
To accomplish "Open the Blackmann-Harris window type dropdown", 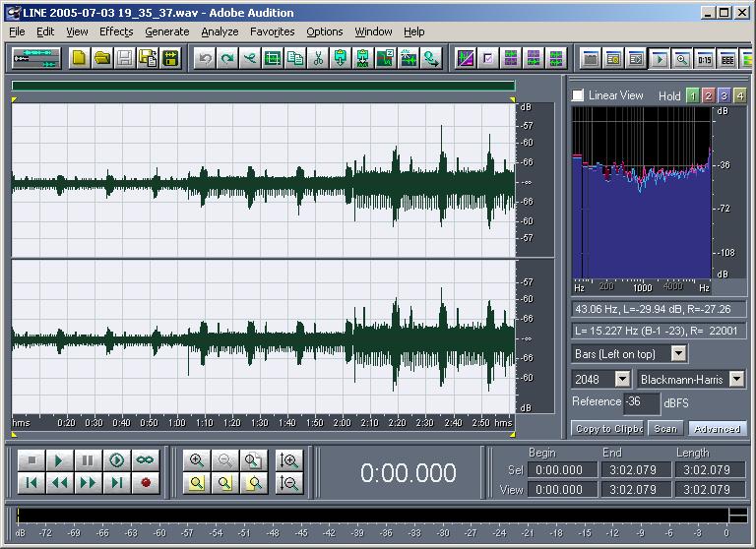I will point(736,379).
